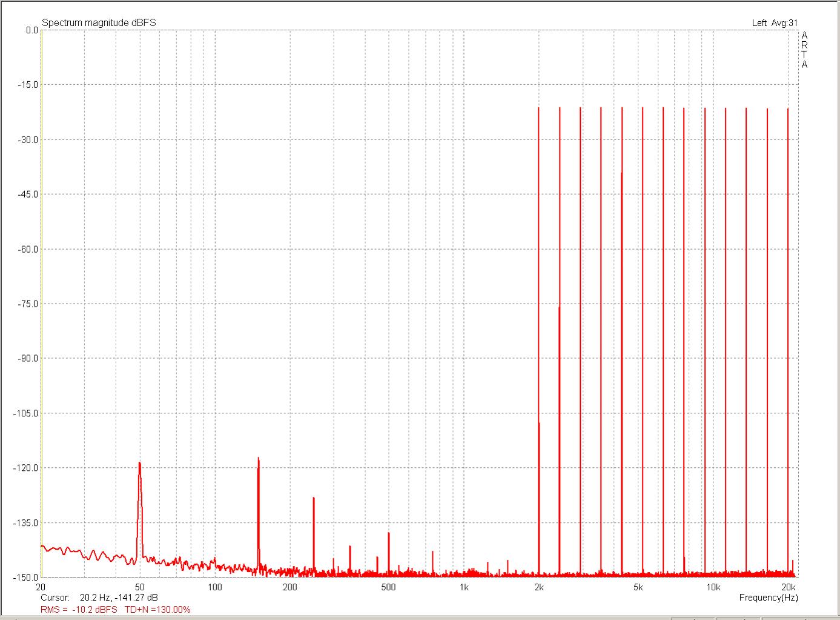Click the 20k frequency axis label
Screen dimensions: 840x620
(788, 587)
